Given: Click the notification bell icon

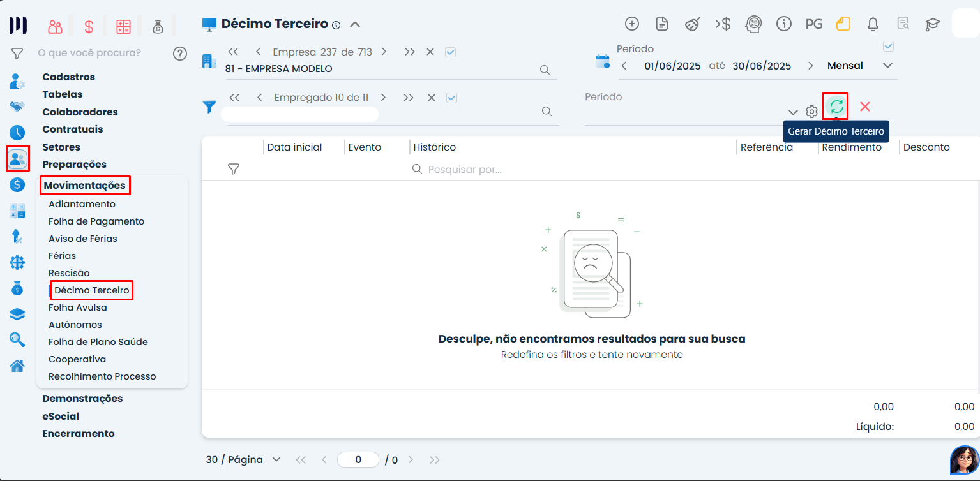Looking at the screenshot, I should click(x=873, y=24).
